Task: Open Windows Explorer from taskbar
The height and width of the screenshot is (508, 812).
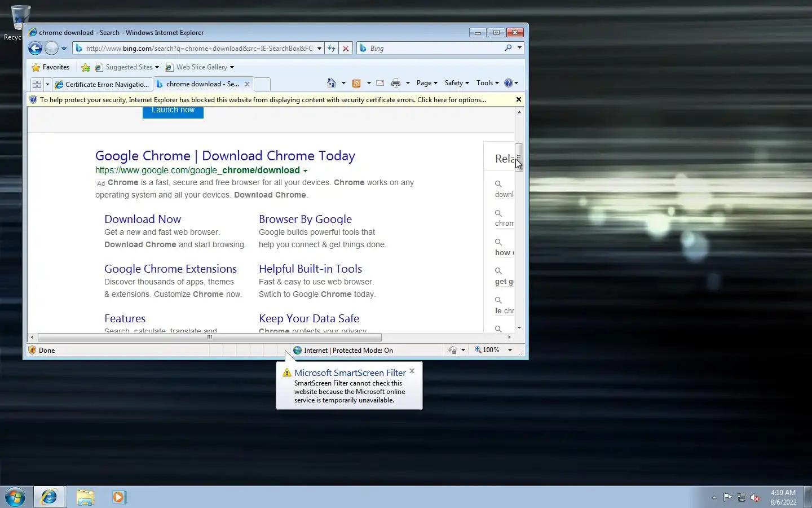Action: point(85,497)
